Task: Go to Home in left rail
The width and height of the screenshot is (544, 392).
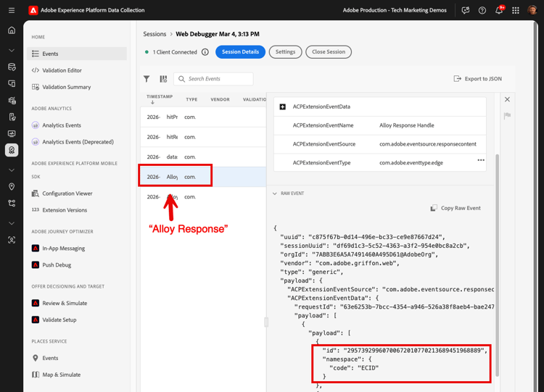Action: click(x=12, y=30)
